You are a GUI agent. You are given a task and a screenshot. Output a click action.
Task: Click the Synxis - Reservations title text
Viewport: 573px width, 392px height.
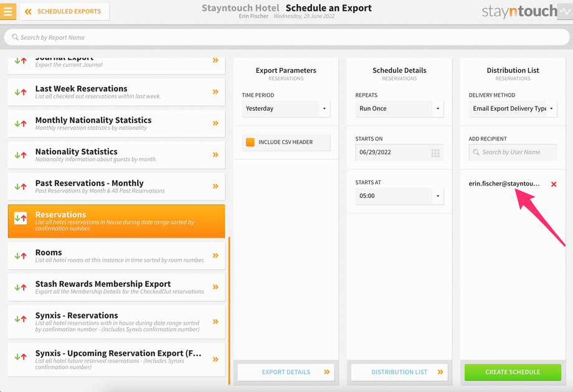pyautogui.click(x=77, y=315)
